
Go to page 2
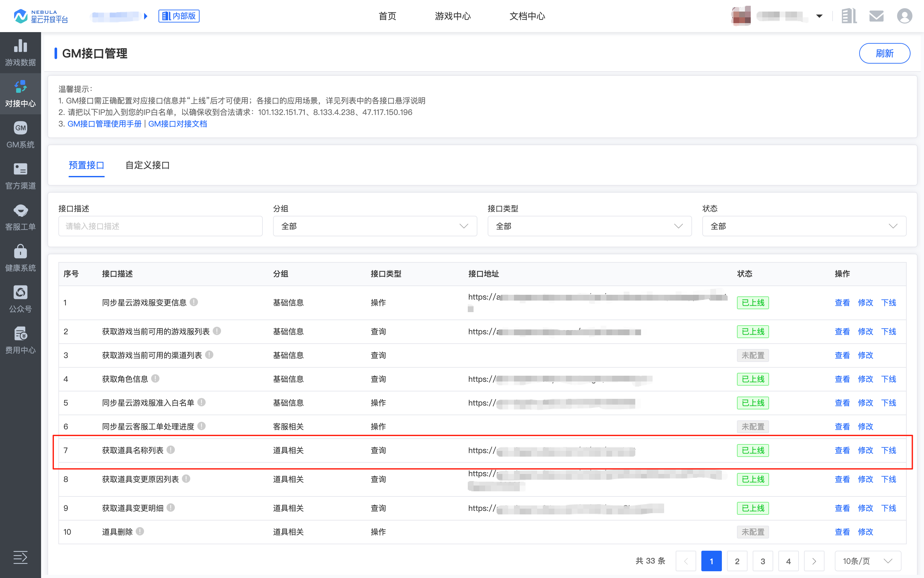(x=737, y=561)
